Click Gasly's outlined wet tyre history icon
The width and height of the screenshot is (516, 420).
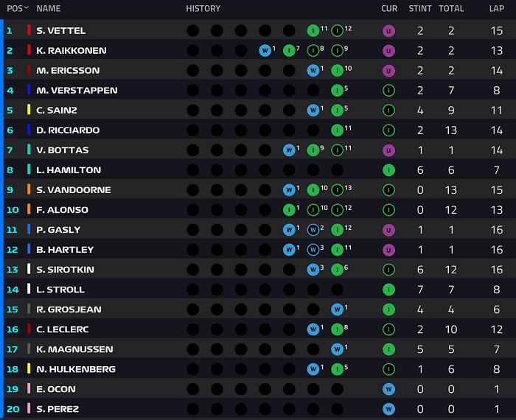pyautogui.click(x=313, y=230)
